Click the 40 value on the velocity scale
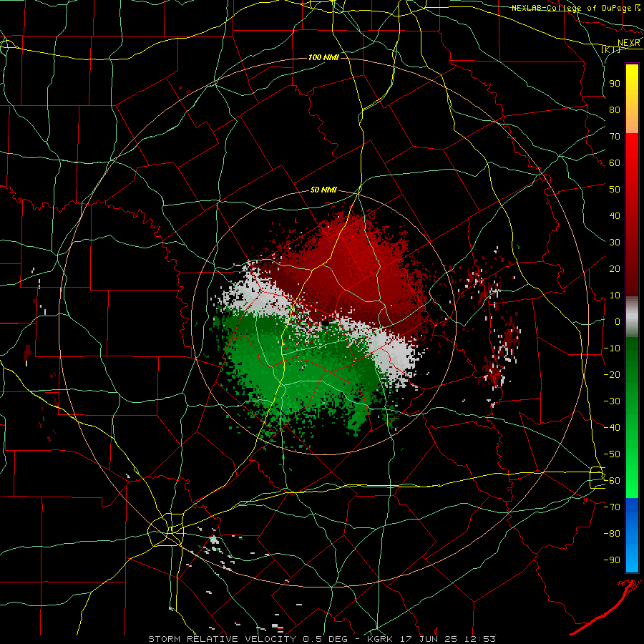The width and height of the screenshot is (644, 644). [x=615, y=215]
